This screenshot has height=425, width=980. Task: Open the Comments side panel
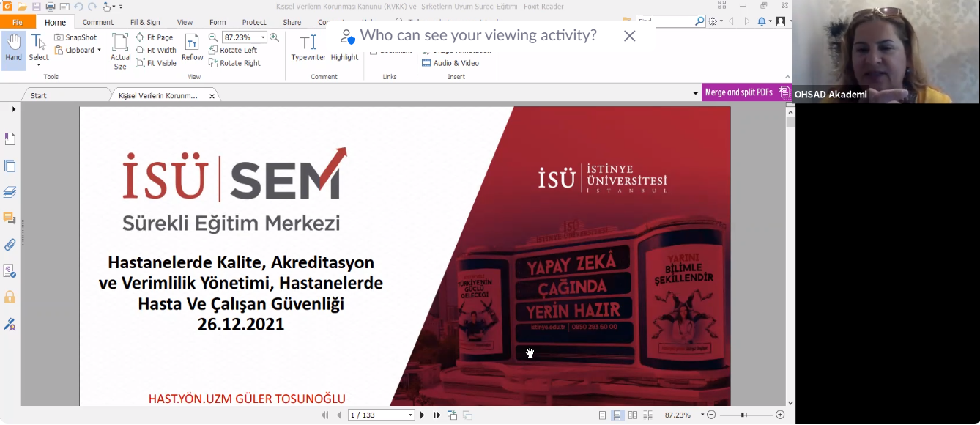pos(10,218)
